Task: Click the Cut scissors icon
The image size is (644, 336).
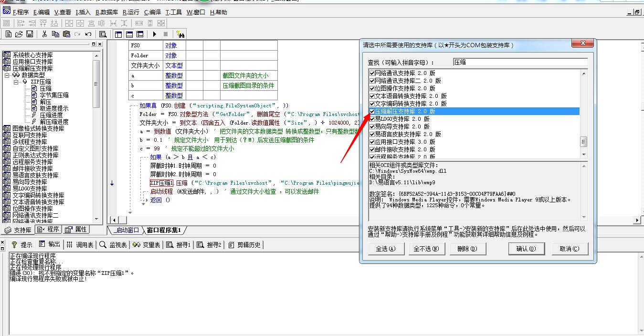Action: pyautogui.click(x=44, y=34)
